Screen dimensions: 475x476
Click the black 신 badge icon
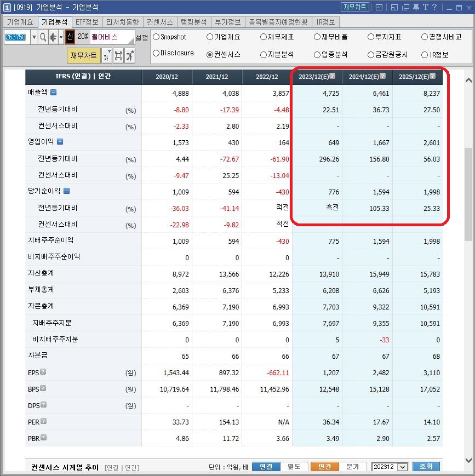[70, 37]
